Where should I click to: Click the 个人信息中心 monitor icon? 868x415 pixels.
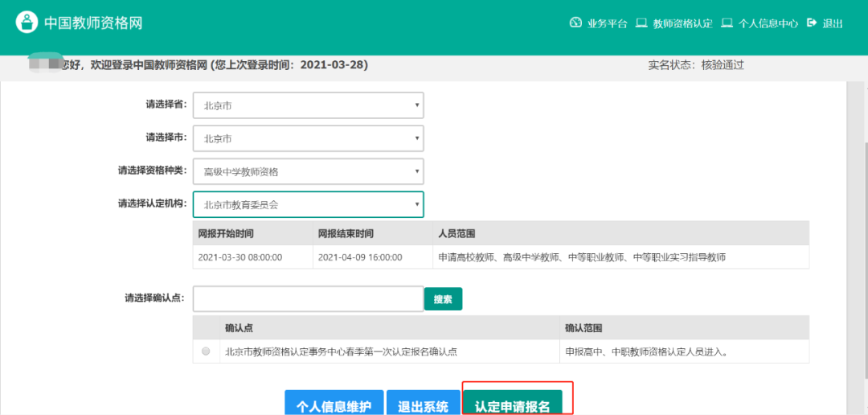pyautogui.click(x=727, y=23)
